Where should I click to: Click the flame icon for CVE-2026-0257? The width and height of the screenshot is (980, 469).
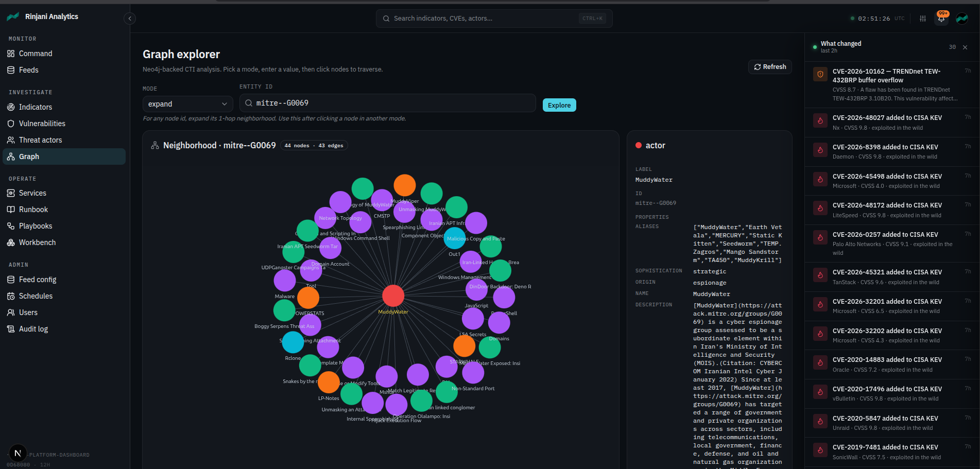tap(820, 238)
